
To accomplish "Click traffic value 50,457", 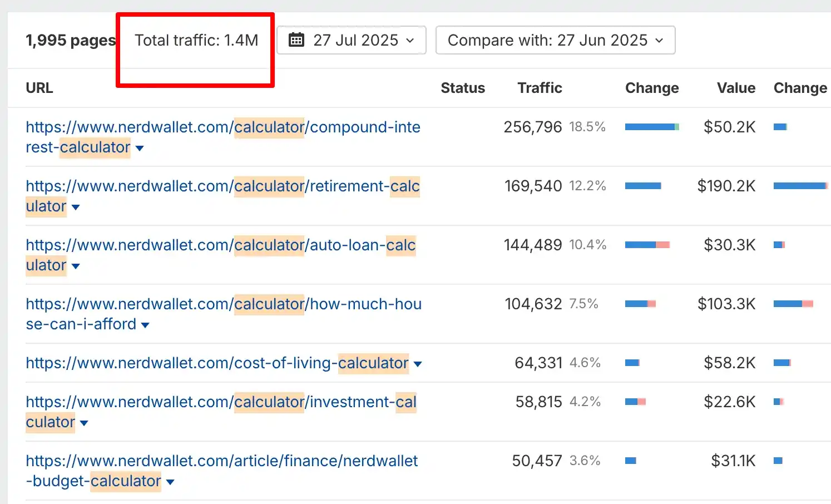I will pos(537,461).
